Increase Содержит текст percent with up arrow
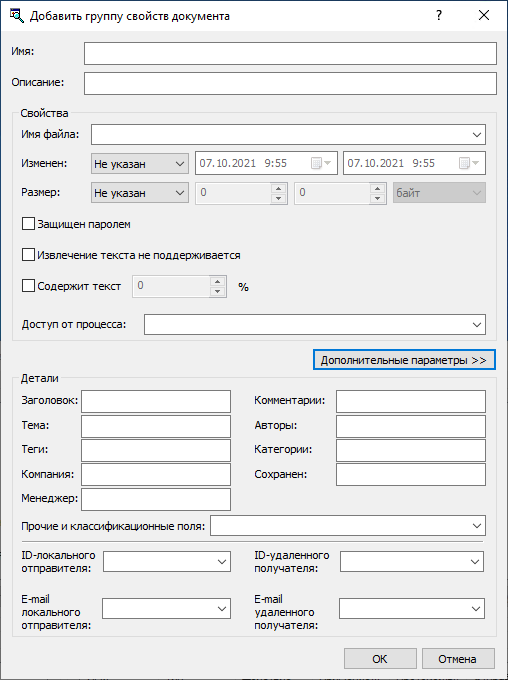 218,281
